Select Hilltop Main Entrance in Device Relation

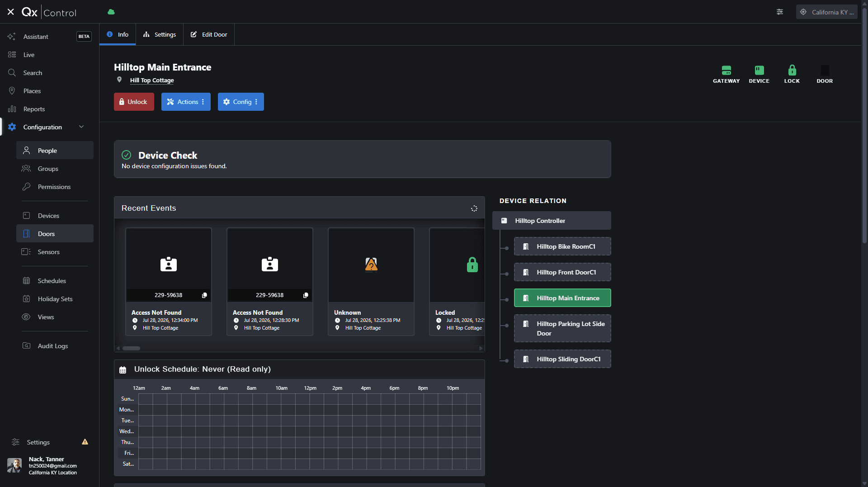(x=562, y=298)
